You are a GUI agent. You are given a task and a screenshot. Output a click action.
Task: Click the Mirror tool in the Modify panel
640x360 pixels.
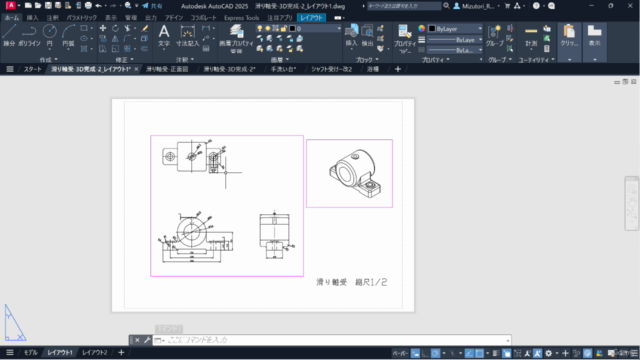tap(116, 38)
